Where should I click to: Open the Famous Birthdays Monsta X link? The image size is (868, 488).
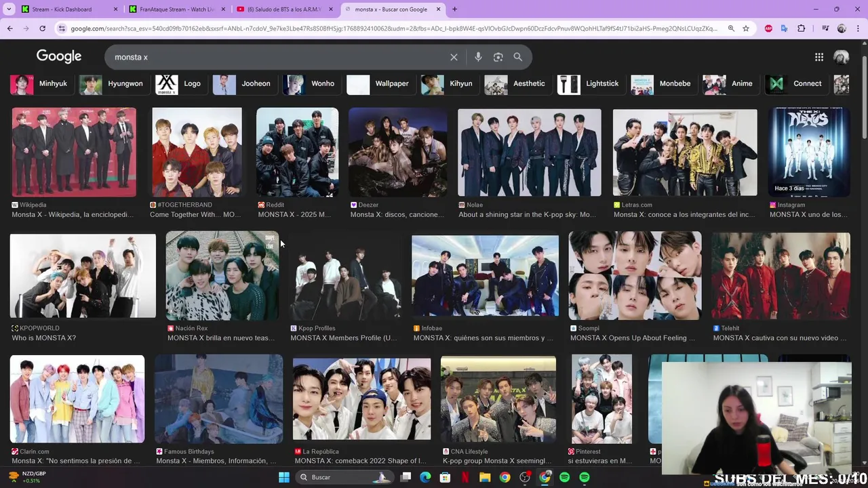[216, 461]
